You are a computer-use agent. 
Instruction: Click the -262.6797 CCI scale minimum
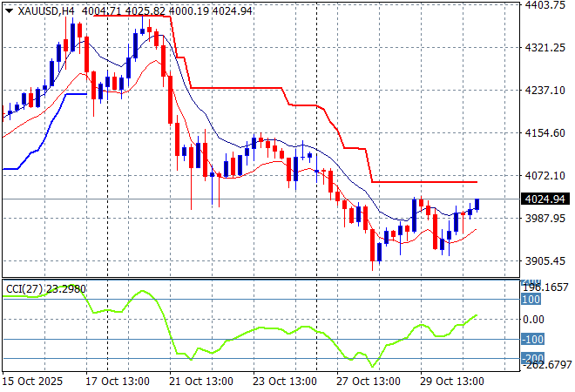(547, 364)
